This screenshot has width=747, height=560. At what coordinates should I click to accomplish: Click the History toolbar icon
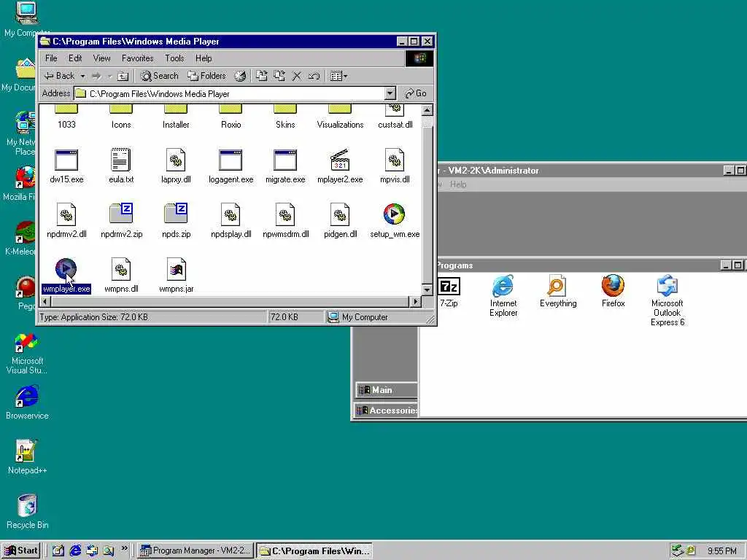(240, 76)
